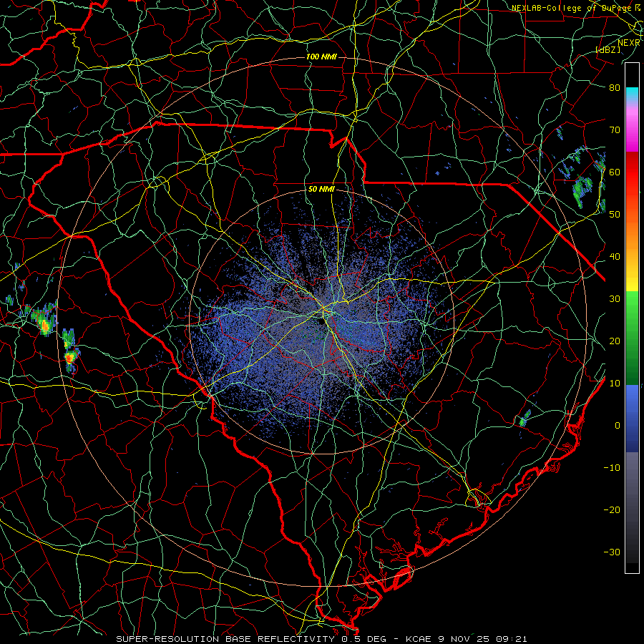Click the KCAE station ID in the caption
This screenshot has height=644, width=644.
(x=418, y=639)
